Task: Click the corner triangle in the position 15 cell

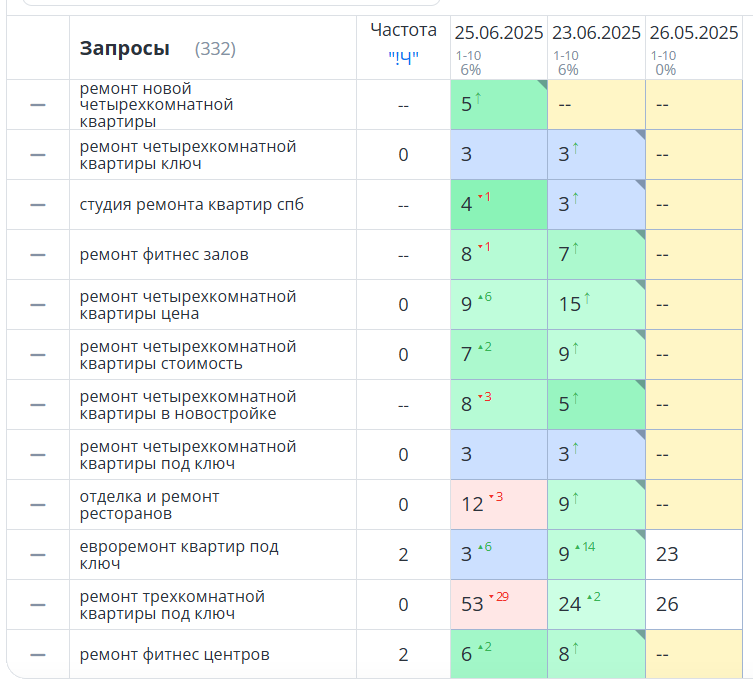Action: [x=639, y=285]
